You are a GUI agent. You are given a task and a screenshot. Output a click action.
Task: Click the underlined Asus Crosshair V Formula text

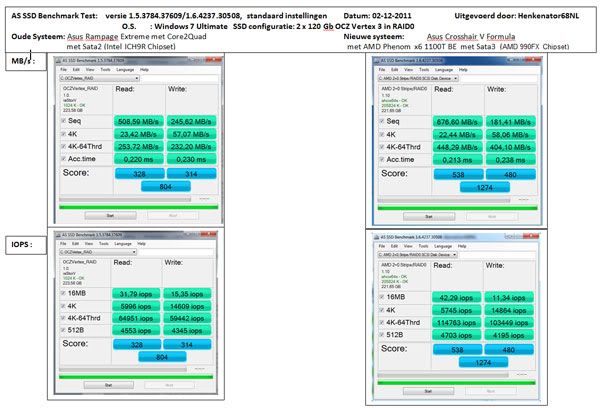click(x=471, y=37)
